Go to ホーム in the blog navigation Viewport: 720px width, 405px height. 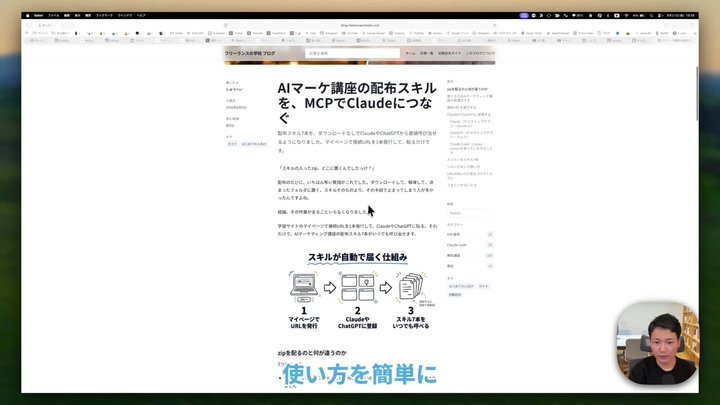coord(410,53)
